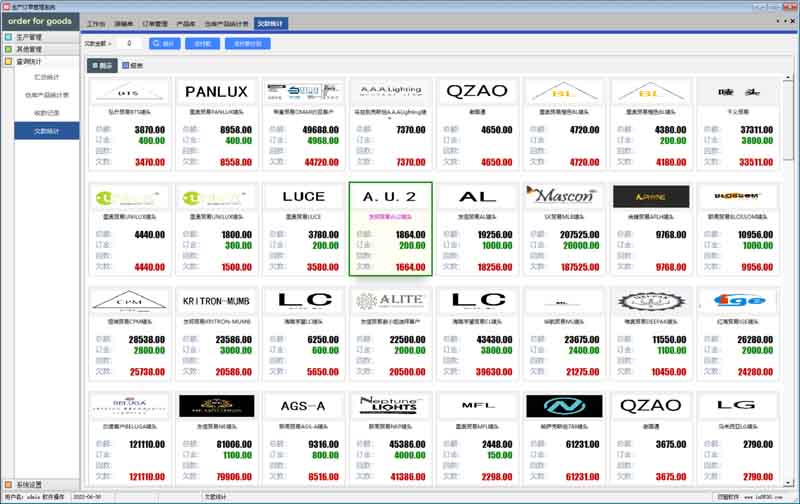Viewport: 800px width, 504px height.
Task: Expand the 生产管理 sidebar section
Action: point(41,37)
